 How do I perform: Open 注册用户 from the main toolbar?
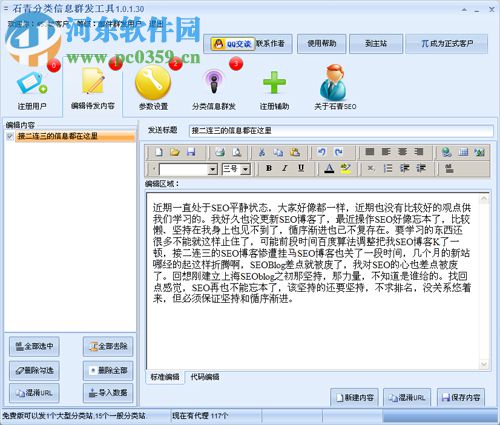point(32,88)
